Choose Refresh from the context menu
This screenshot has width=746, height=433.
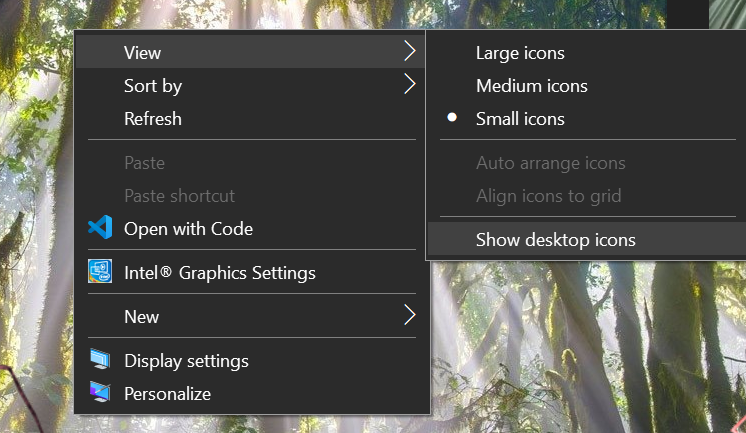(153, 119)
